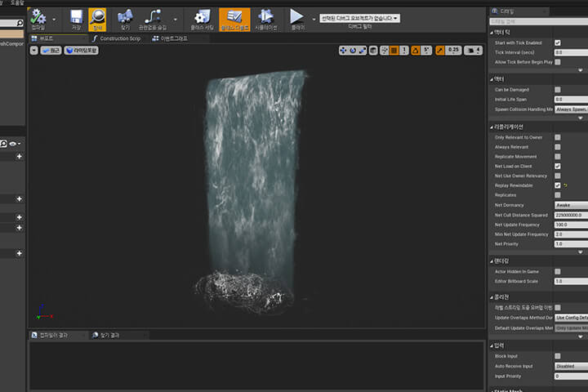
Task: Toggle Replay Rewindable checkbox
Action: point(558,185)
